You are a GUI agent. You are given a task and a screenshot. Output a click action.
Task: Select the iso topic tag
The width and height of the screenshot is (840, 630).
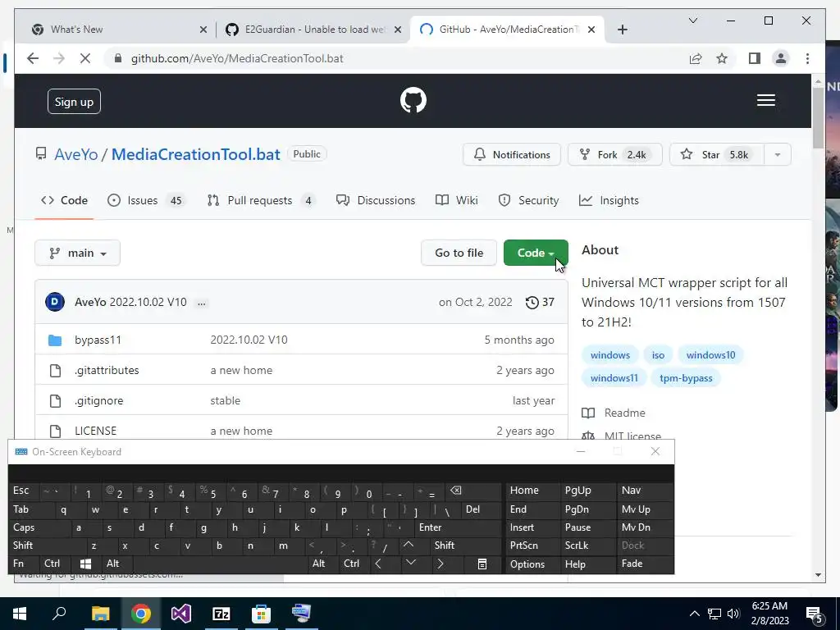click(x=658, y=355)
